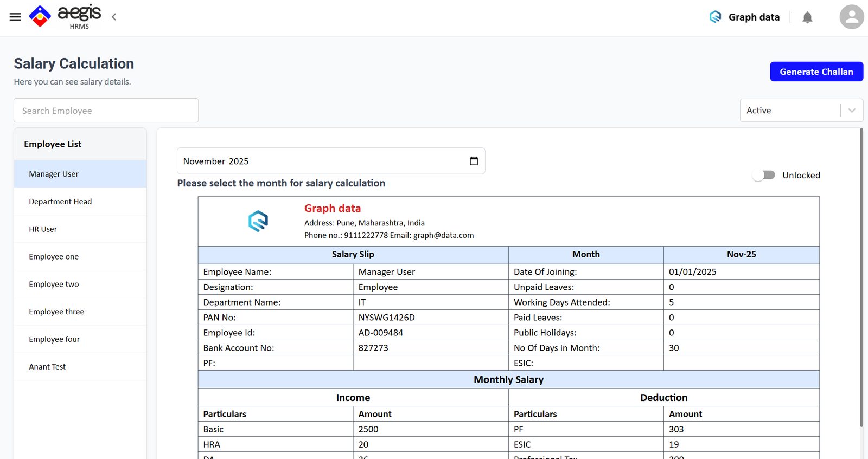This screenshot has height=459, width=868.
Task: Collapse sidebar using the back chevron
Action: 114,17
